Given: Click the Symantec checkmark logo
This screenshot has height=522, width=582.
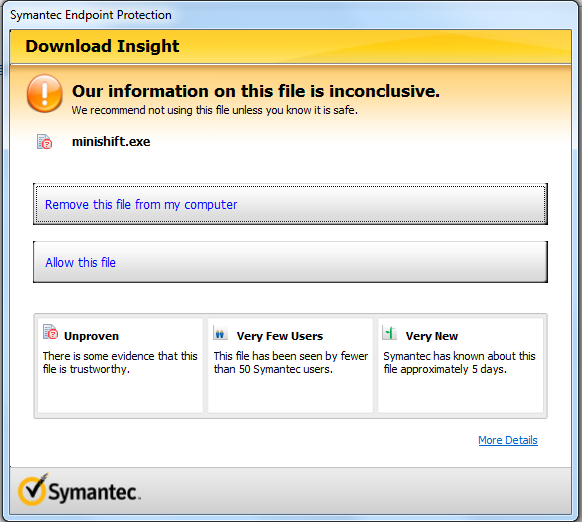Looking at the screenshot, I should click(x=33, y=489).
